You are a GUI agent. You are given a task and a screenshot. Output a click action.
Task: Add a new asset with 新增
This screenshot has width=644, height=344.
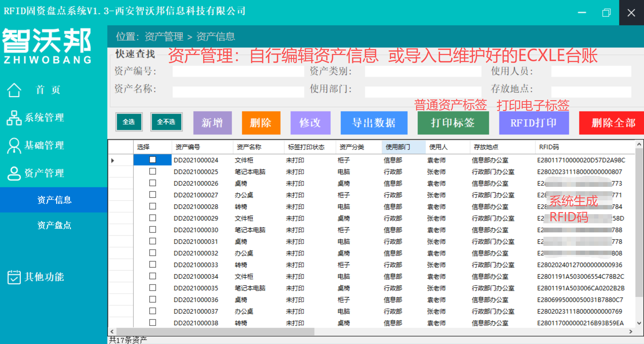212,123
